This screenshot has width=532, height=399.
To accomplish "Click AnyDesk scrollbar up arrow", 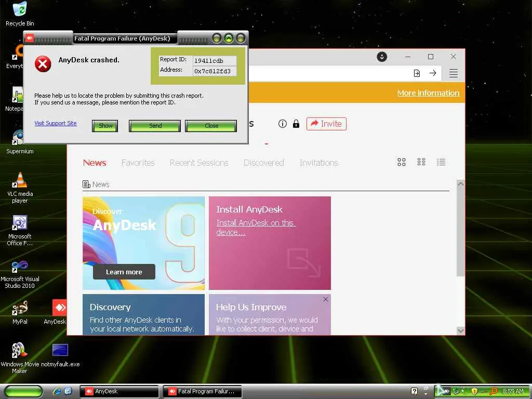I will pyautogui.click(x=460, y=183).
